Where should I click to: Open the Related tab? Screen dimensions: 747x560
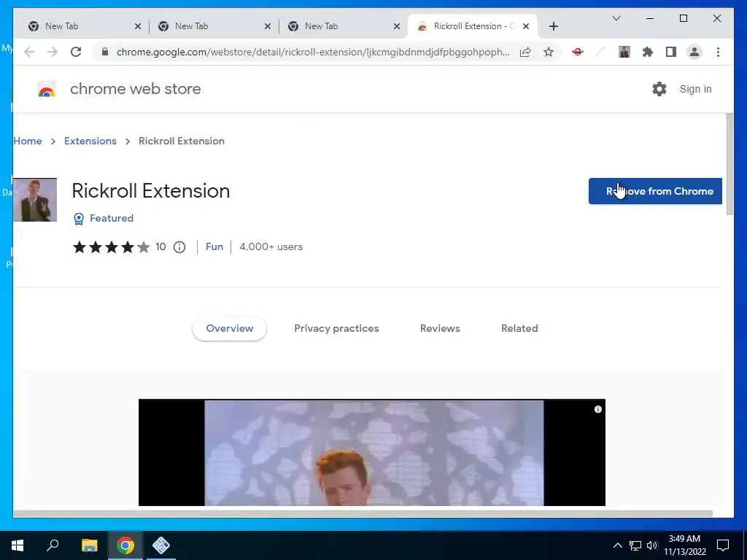point(519,329)
